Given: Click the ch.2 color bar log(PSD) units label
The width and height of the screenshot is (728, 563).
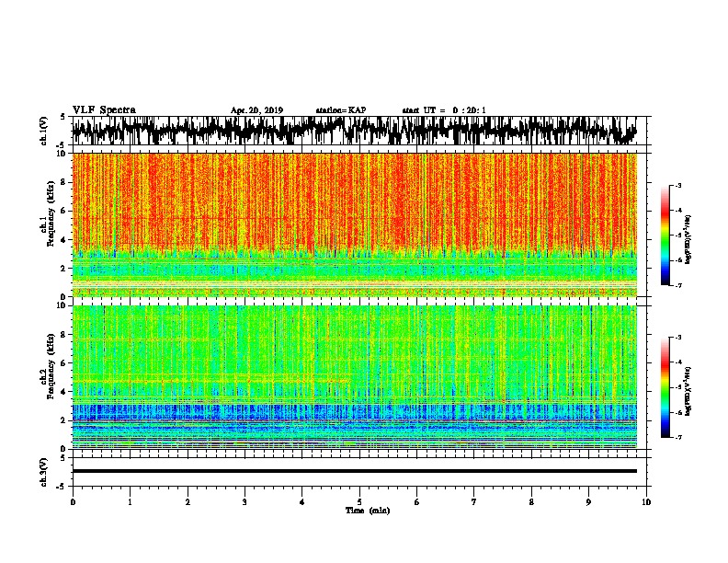Looking at the screenshot, I should coord(688,391).
